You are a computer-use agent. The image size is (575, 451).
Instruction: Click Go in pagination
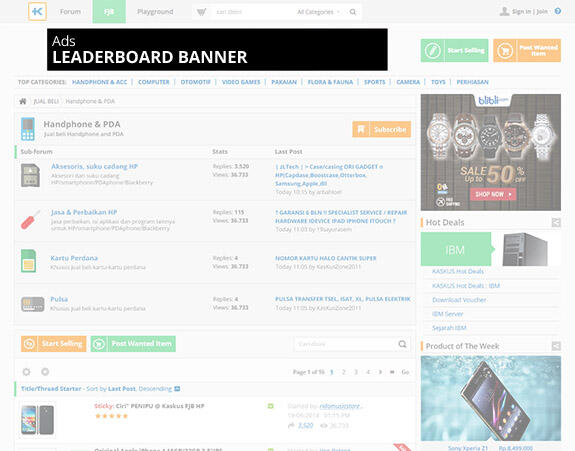[405, 372]
